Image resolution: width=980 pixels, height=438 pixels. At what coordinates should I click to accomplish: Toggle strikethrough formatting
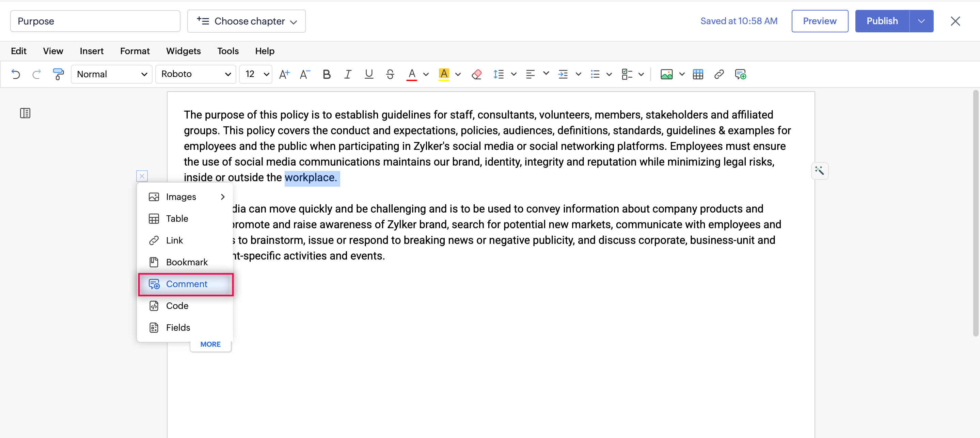coord(390,74)
